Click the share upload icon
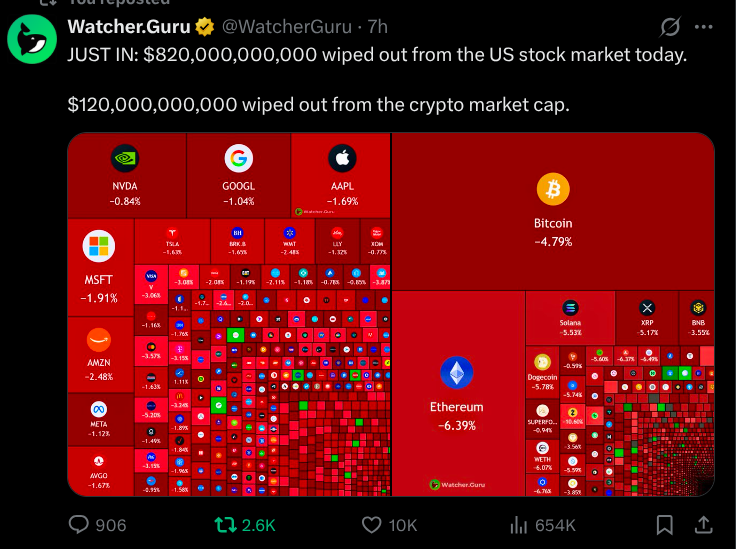The width and height of the screenshot is (736, 549). [703, 525]
